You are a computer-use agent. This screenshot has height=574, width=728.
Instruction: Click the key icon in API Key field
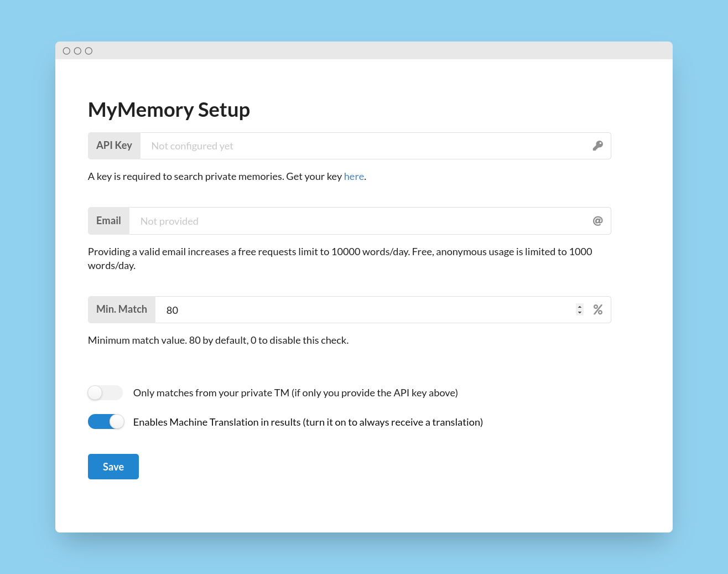(597, 146)
